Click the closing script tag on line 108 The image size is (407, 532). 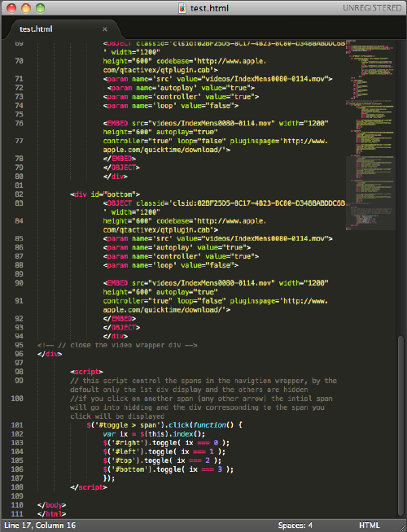click(89, 487)
